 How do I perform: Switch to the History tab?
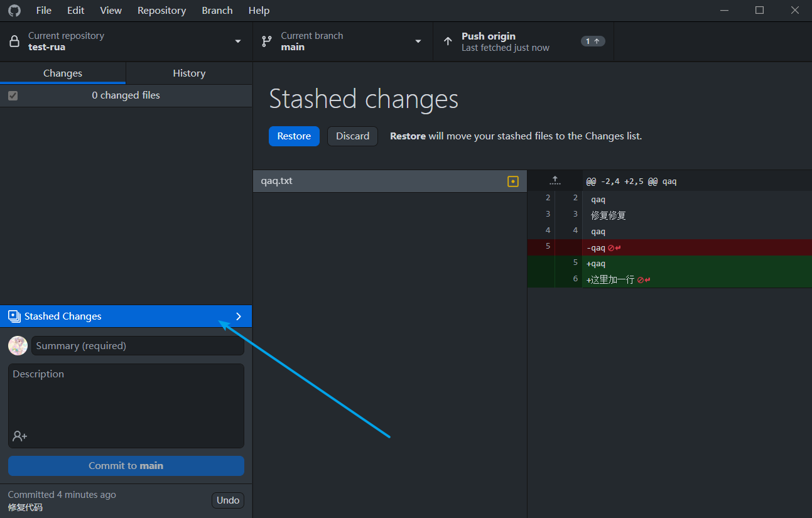coord(189,73)
